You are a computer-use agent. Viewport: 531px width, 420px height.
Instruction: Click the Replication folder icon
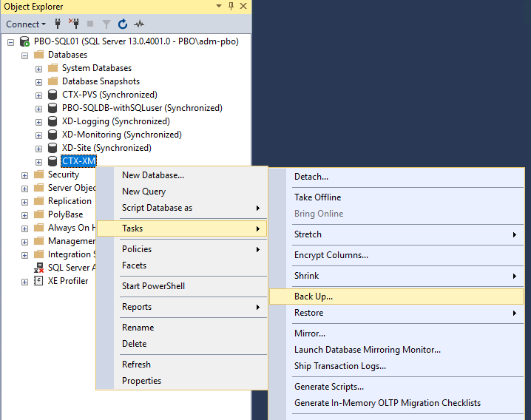point(39,201)
